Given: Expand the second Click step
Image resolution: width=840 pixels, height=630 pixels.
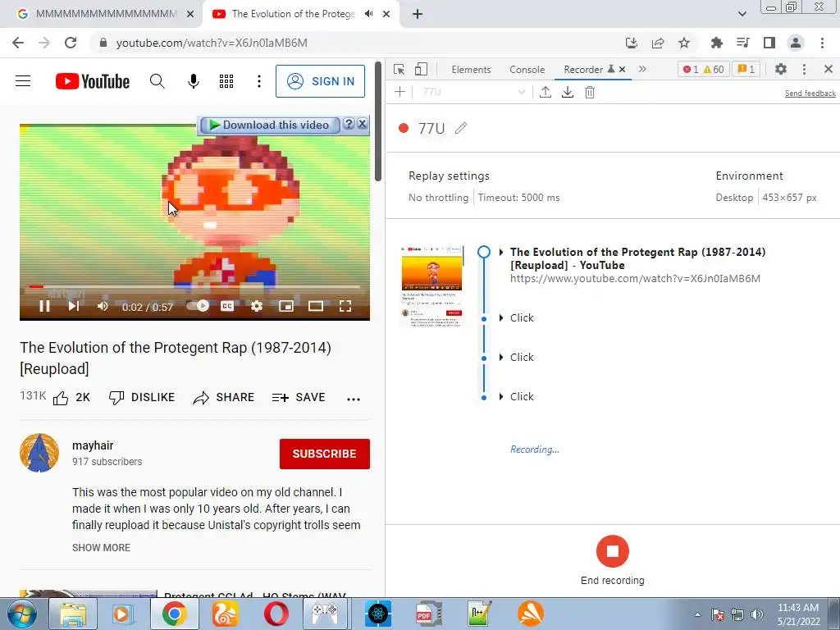Looking at the screenshot, I should [501, 358].
